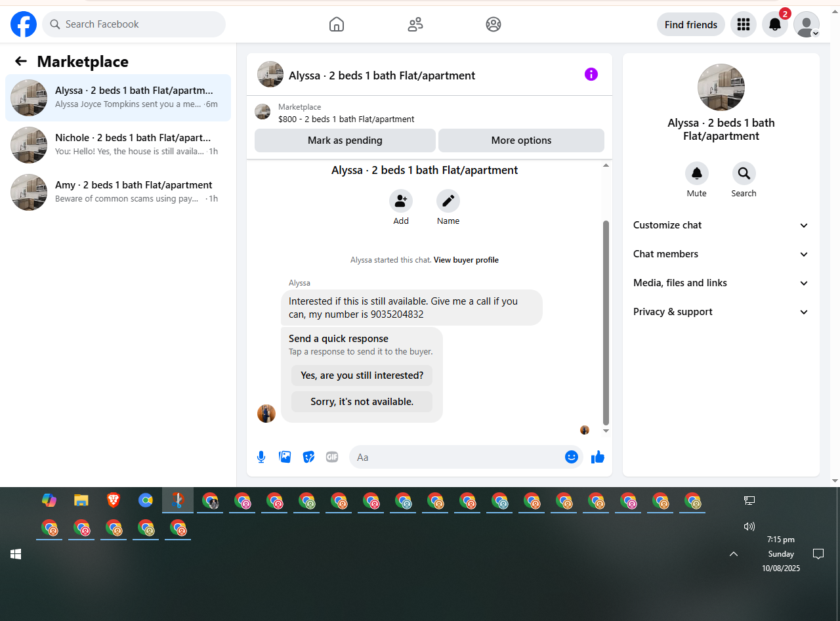The width and height of the screenshot is (840, 621).
Task: Open Copilot from the taskbar
Action: tap(49, 500)
